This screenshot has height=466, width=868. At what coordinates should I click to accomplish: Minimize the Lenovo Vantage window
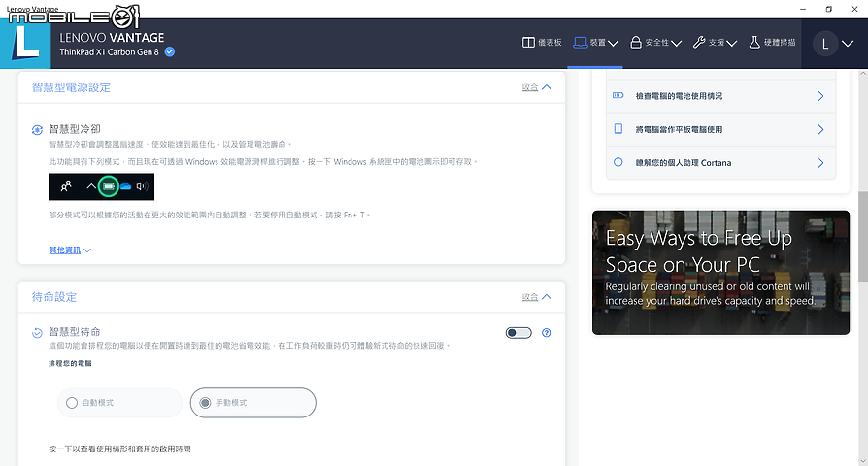tap(803, 9)
